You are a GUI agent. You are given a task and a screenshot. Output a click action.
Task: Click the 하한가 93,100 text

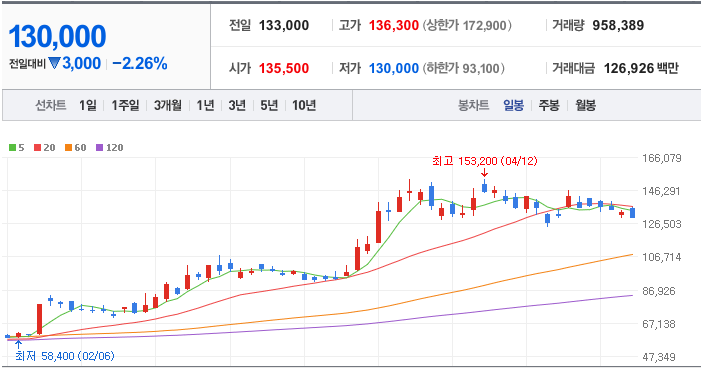click(464, 68)
